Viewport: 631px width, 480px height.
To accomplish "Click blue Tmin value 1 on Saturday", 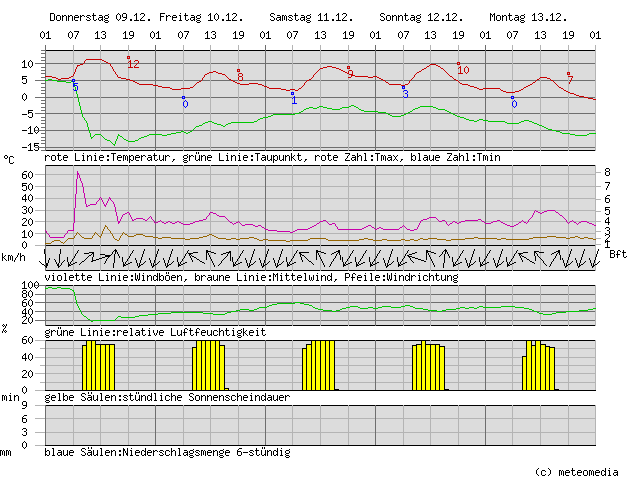I will coord(294,99).
